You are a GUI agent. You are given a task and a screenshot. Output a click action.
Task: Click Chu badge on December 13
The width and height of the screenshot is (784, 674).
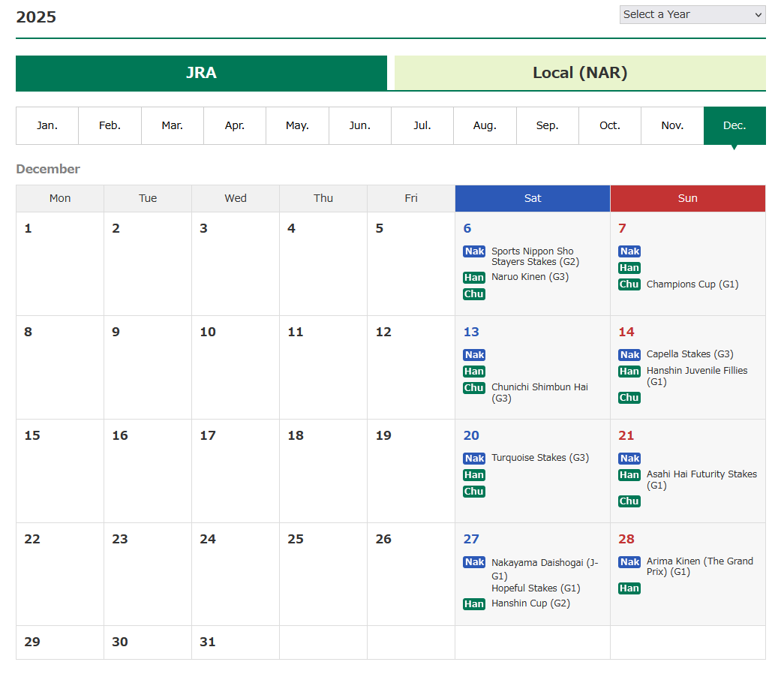(474, 388)
